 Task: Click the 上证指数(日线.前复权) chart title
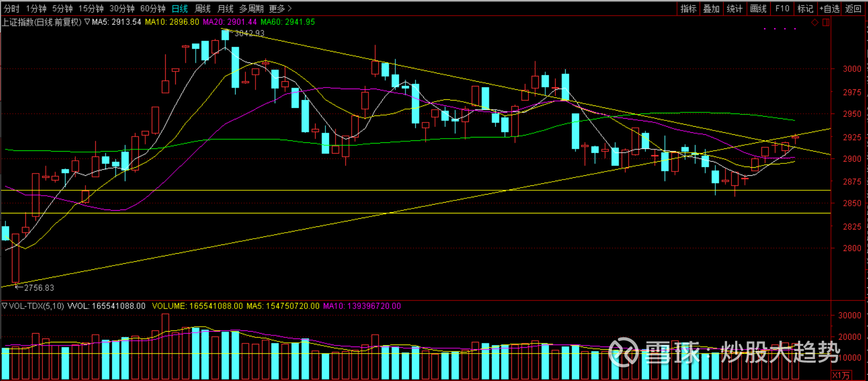point(42,22)
